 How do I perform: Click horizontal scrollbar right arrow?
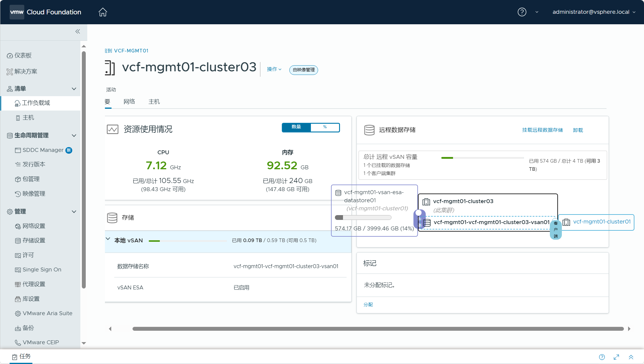point(629,329)
